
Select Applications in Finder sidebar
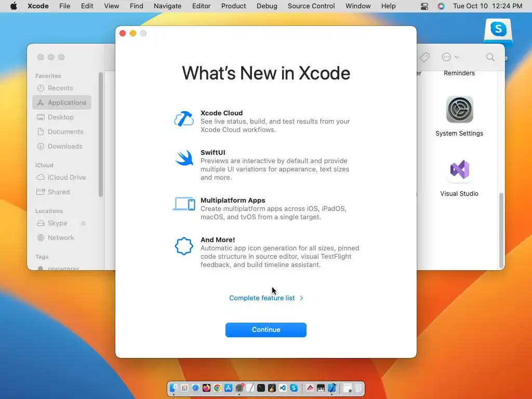click(x=62, y=102)
